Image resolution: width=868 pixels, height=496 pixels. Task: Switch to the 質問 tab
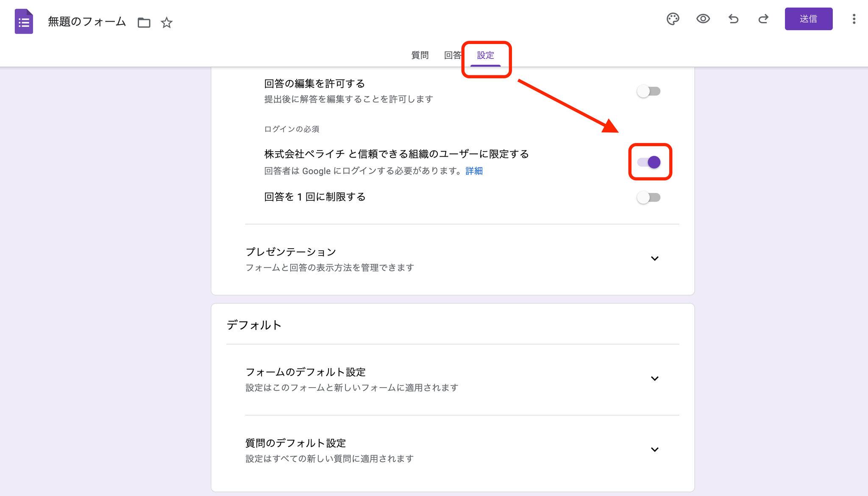(420, 55)
